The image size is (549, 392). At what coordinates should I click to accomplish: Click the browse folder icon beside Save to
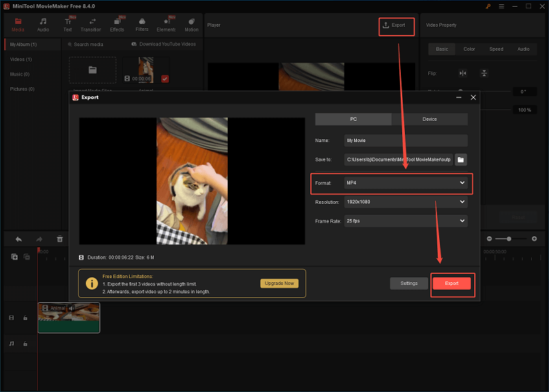coord(460,160)
